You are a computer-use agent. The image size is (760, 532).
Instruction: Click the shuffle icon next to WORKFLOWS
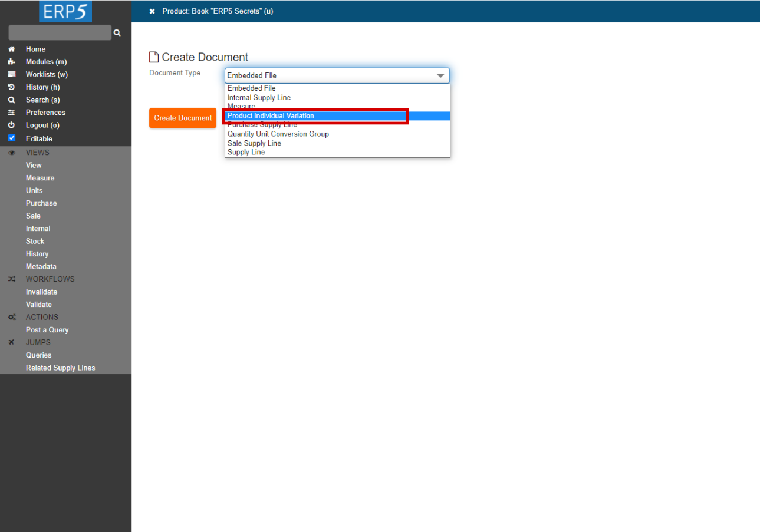[x=12, y=279]
